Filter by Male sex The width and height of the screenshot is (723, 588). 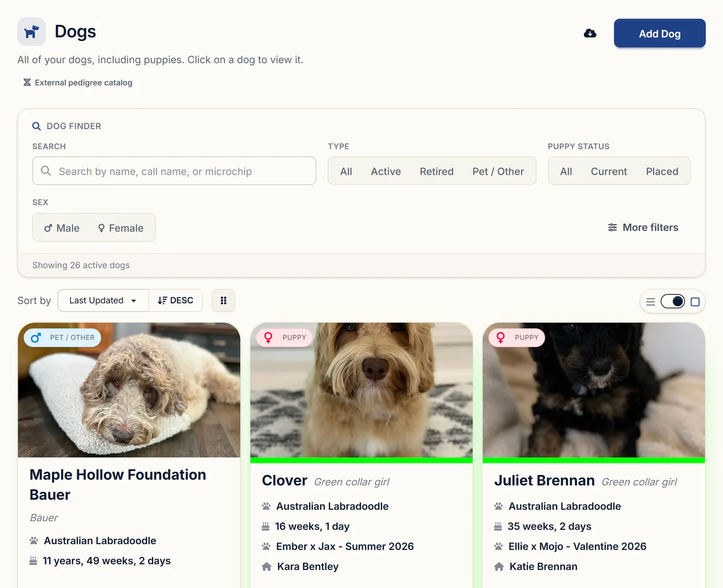click(62, 228)
